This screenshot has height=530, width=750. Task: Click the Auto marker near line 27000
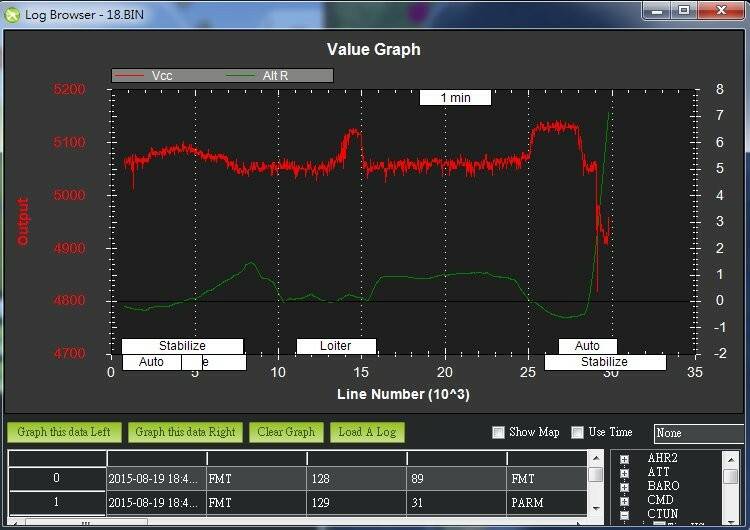click(587, 346)
